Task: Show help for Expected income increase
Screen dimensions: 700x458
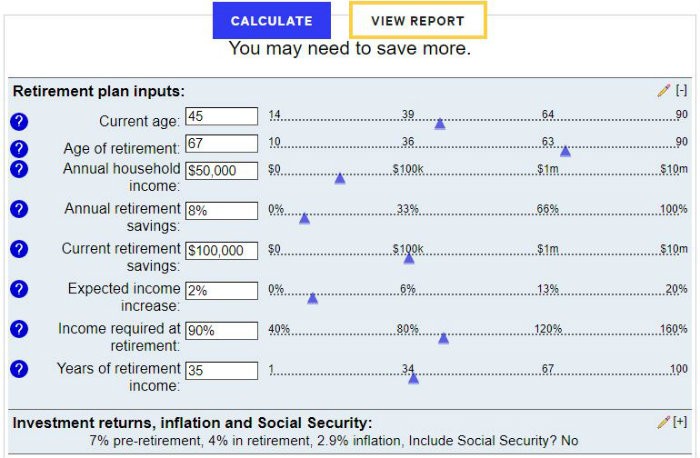Action: (19, 289)
